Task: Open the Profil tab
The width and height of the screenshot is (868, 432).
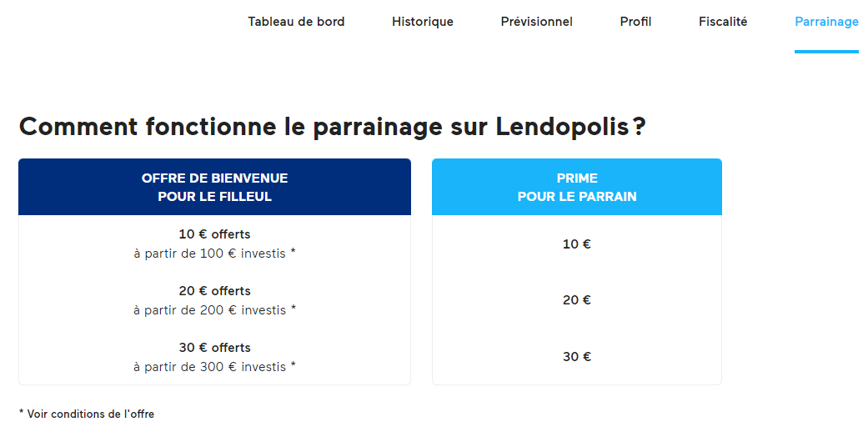Action: pyautogui.click(x=635, y=22)
